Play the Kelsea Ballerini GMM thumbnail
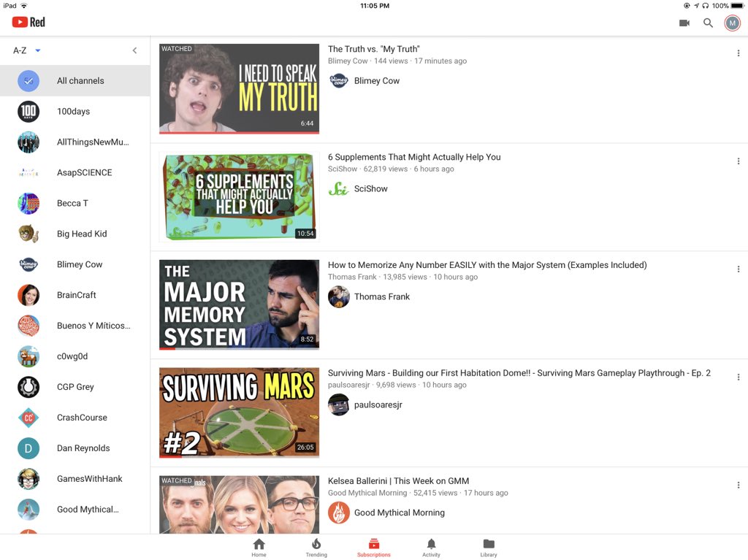 point(239,505)
